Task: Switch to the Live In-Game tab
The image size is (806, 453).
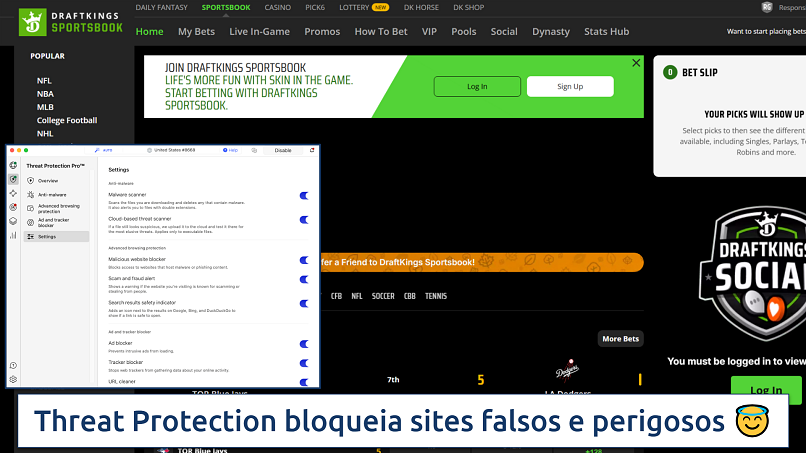Action: pos(259,31)
